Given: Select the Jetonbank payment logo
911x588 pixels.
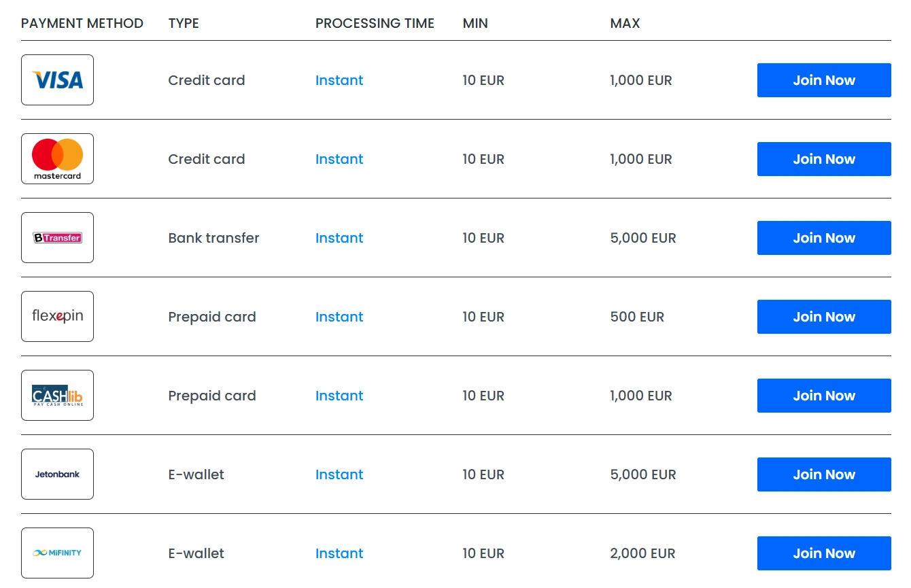Looking at the screenshot, I should tap(57, 474).
